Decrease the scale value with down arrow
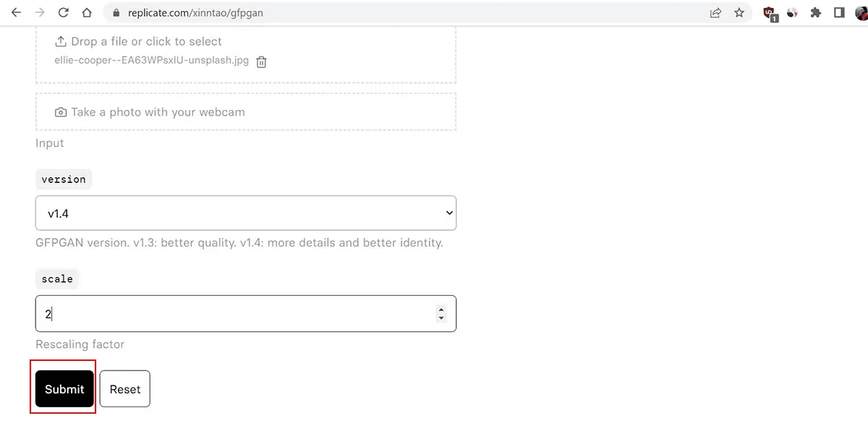The image size is (868, 434). pos(441,318)
